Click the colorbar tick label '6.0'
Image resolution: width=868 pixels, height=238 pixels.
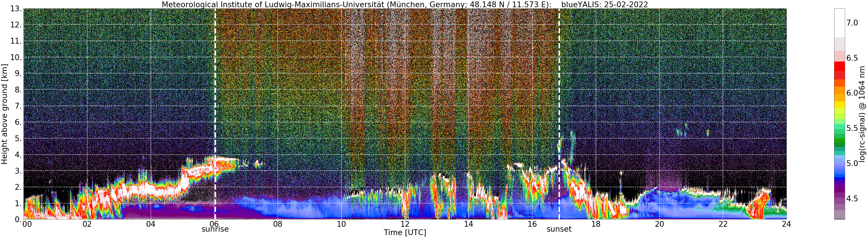(x=852, y=93)
